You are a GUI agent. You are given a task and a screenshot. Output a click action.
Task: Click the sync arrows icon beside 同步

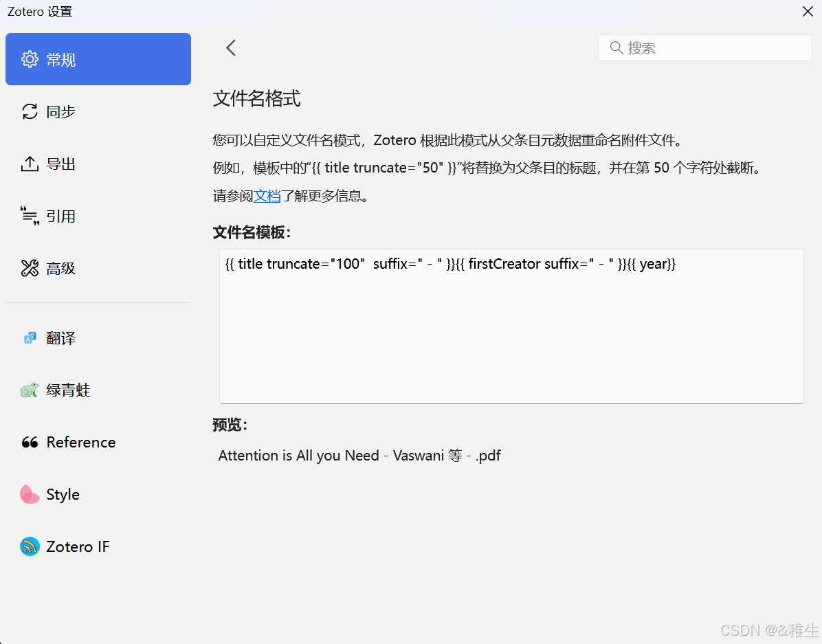30,111
